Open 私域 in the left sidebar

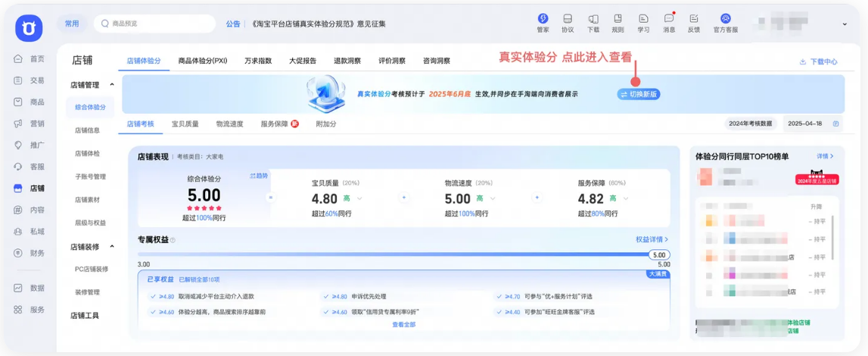(x=30, y=232)
